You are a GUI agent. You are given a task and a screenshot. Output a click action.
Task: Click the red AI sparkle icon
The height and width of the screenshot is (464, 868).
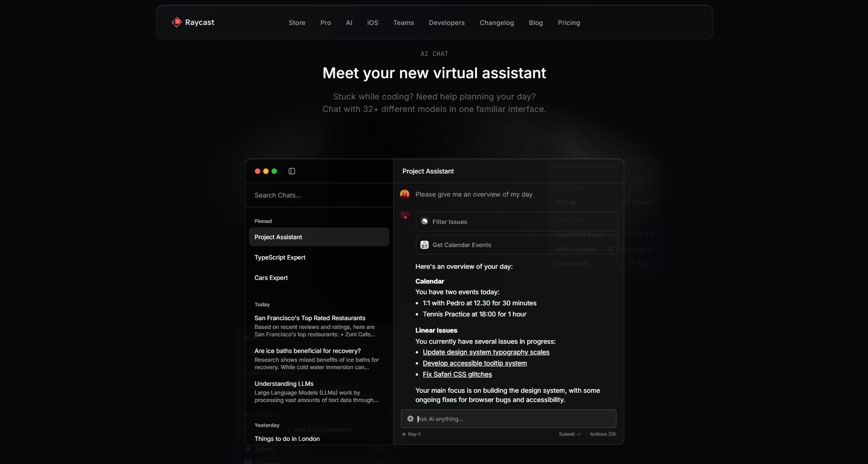tap(405, 217)
